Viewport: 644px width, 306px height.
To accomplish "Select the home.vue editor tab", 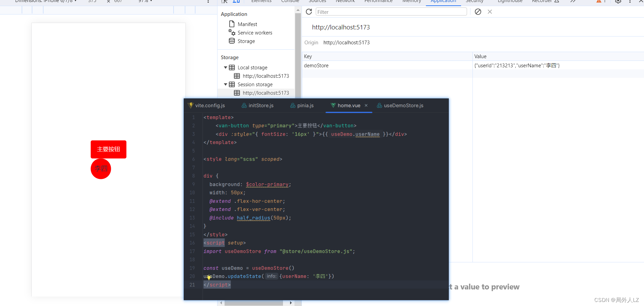I will click(349, 105).
